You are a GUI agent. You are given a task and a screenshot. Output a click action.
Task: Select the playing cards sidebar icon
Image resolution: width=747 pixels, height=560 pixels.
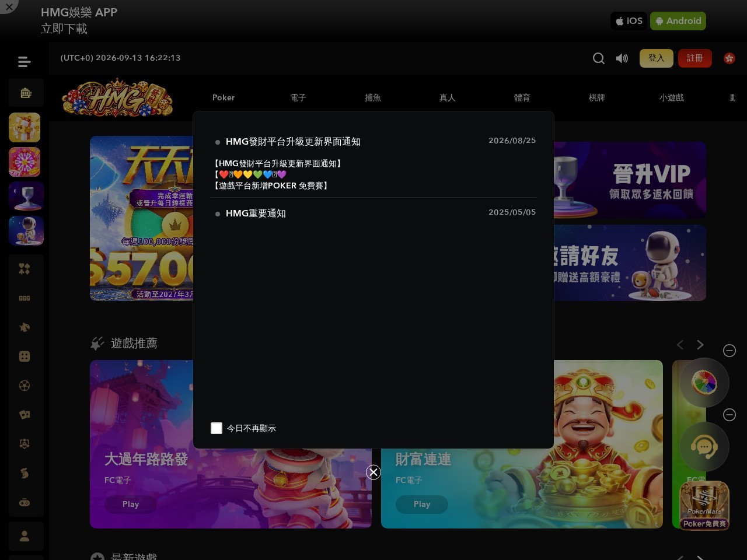[25, 415]
